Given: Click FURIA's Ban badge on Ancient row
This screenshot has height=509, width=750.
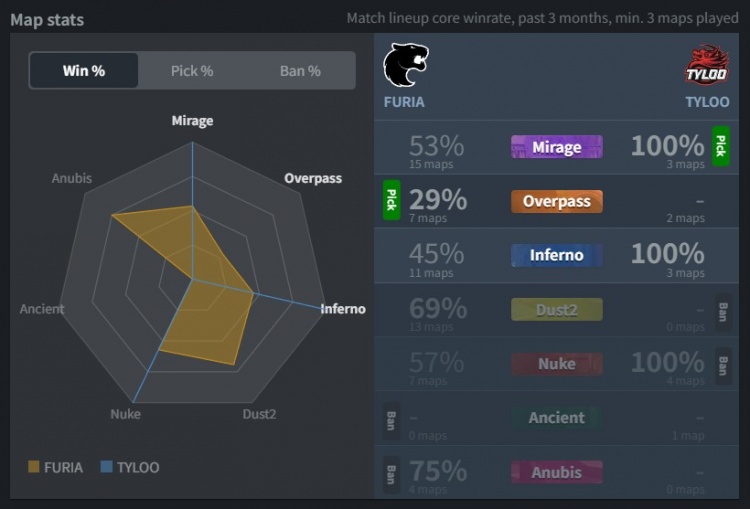Looking at the screenshot, I should (391, 418).
